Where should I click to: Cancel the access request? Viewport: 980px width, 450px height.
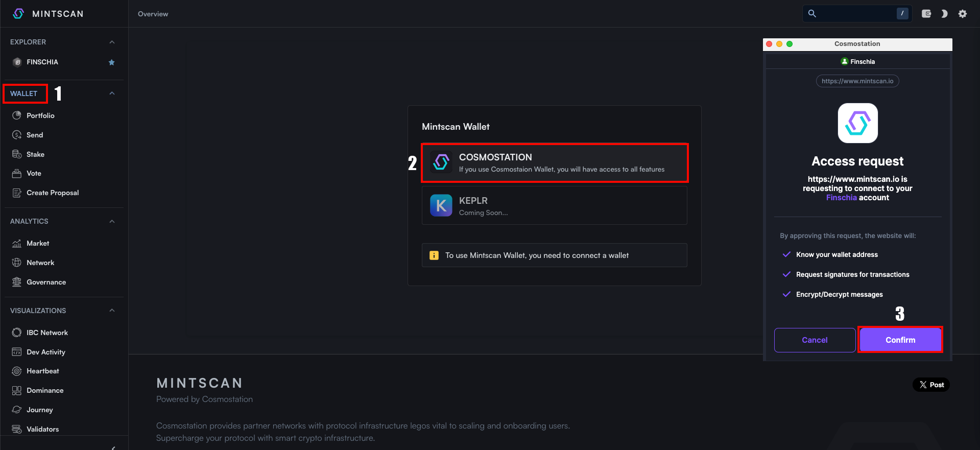pyautogui.click(x=815, y=340)
